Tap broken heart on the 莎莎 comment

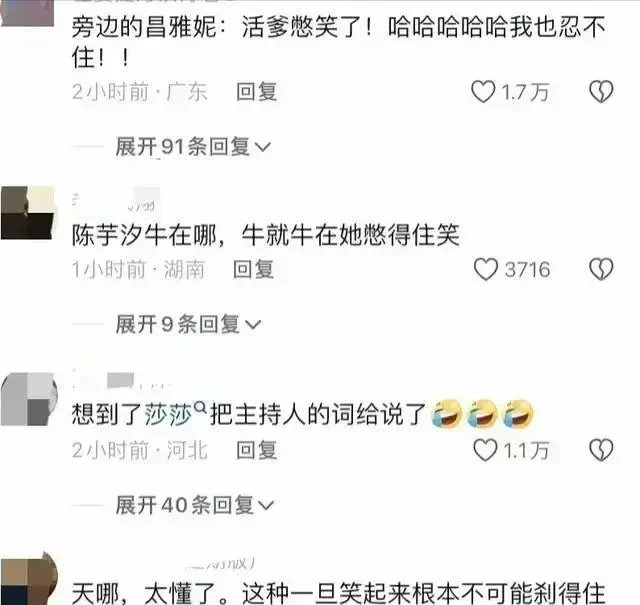[601, 450]
